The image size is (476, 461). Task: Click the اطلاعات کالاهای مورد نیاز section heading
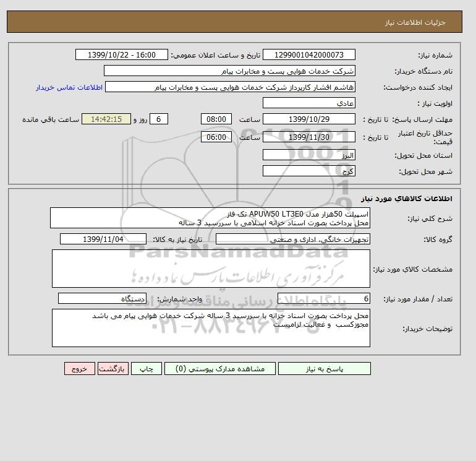(x=407, y=199)
